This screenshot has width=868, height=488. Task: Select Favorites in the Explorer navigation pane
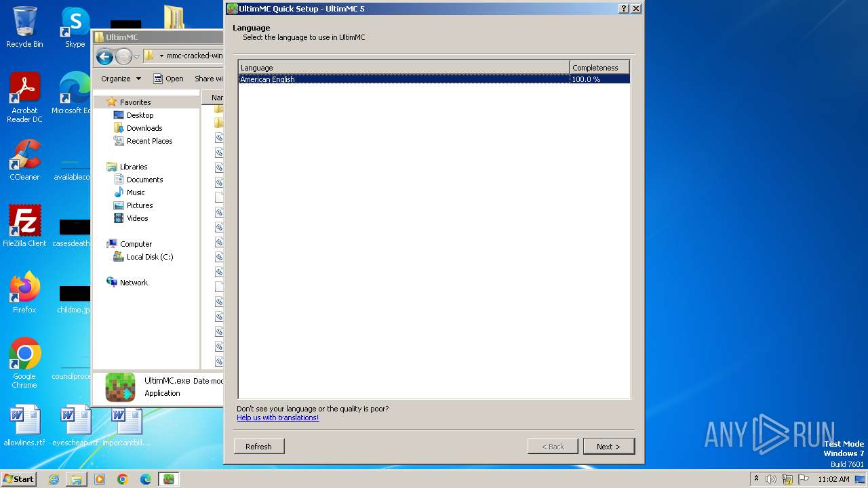[x=135, y=102]
